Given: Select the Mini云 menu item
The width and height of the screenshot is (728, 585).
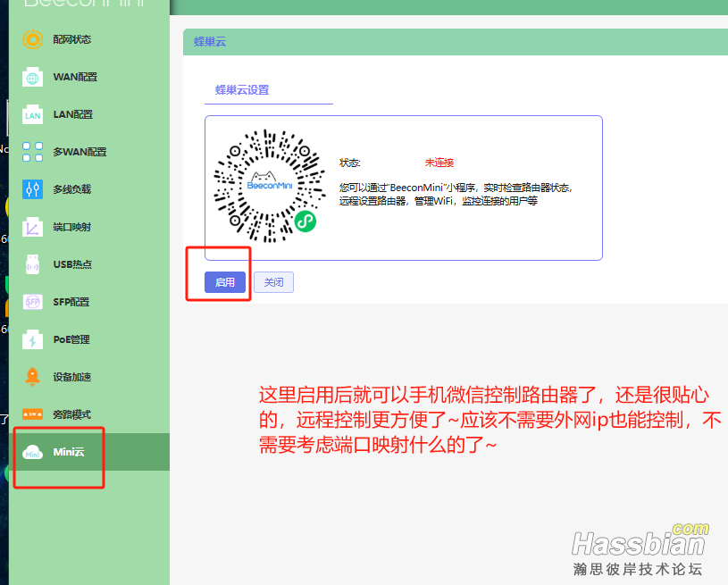Looking at the screenshot, I should [x=89, y=452].
